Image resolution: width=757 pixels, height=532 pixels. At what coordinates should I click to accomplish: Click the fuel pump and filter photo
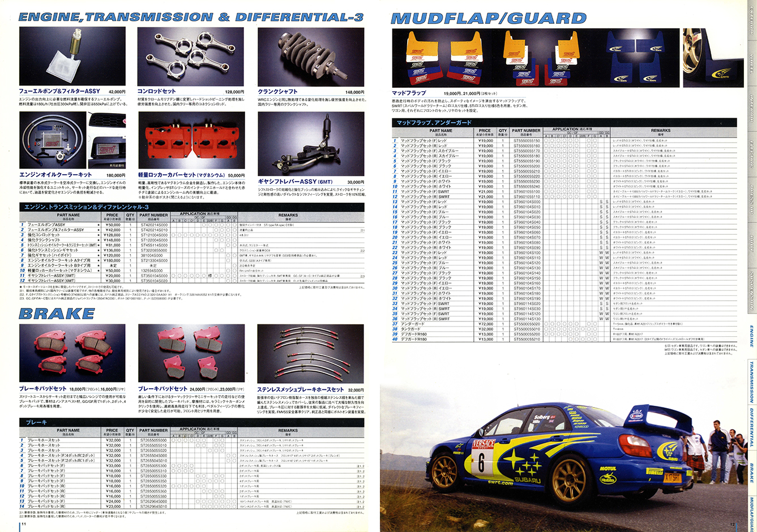(72, 56)
